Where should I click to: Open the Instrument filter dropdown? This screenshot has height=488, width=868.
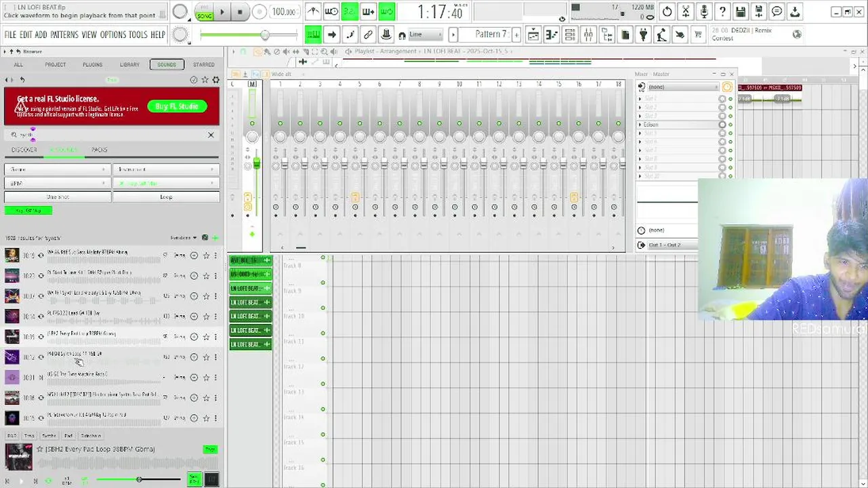[166, 169]
